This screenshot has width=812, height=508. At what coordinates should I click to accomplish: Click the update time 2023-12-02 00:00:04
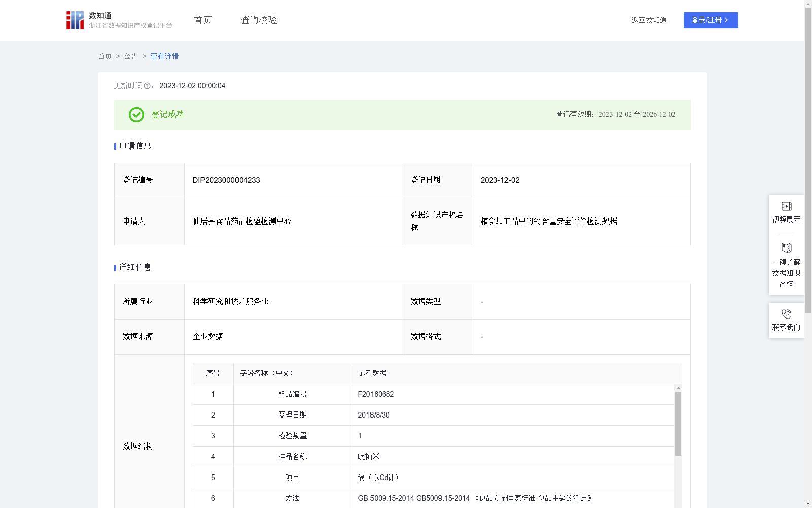tap(192, 86)
